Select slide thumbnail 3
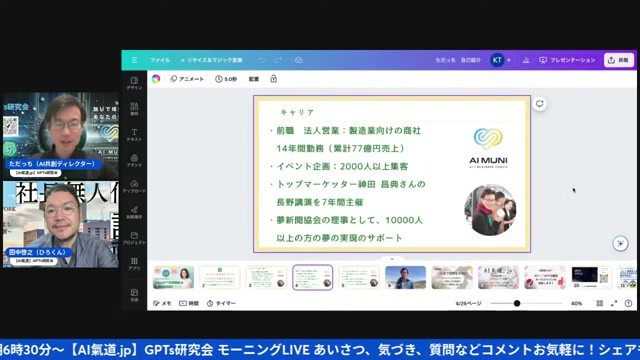The height and width of the screenshot is (360, 640). [x=266, y=278]
